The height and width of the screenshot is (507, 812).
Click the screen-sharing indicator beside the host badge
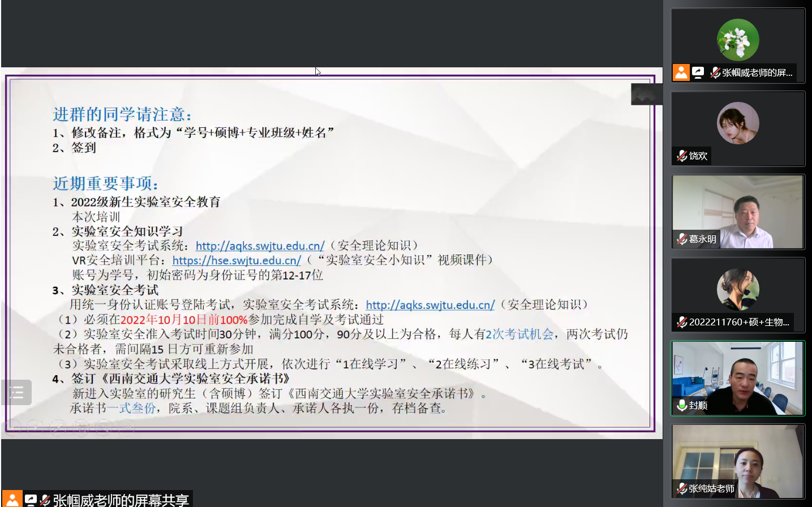(698, 72)
